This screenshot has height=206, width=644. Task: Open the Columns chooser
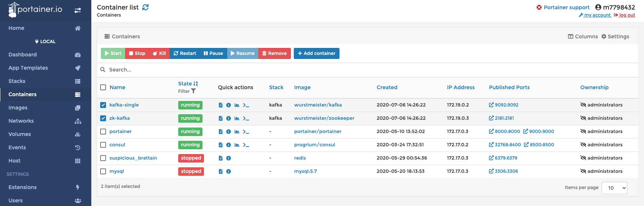pyautogui.click(x=583, y=36)
